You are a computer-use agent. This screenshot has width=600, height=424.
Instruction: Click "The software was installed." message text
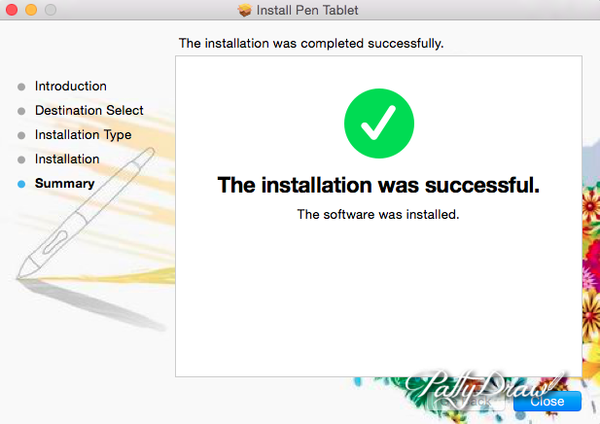pos(378,214)
